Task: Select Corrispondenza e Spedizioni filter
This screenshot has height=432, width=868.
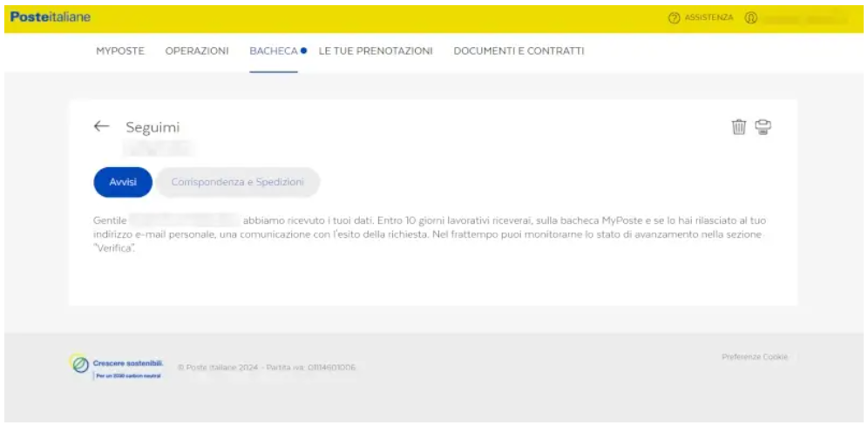Action: tap(238, 182)
